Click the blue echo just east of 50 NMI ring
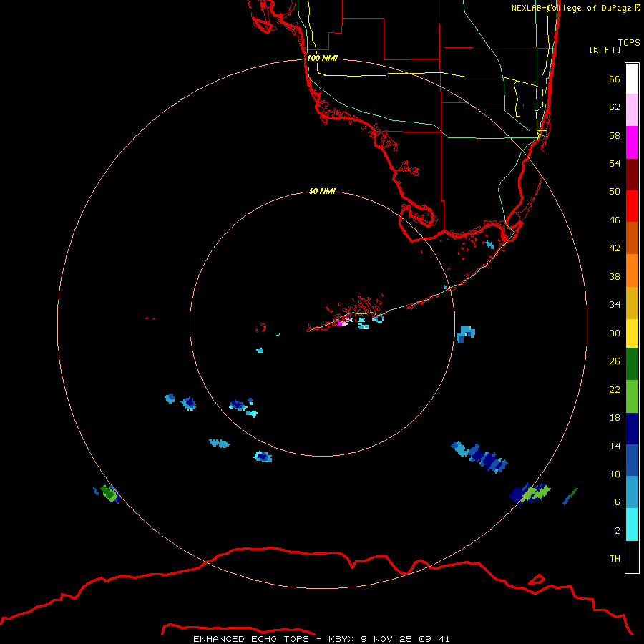This screenshot has width=644, height=644. point(465,334)
